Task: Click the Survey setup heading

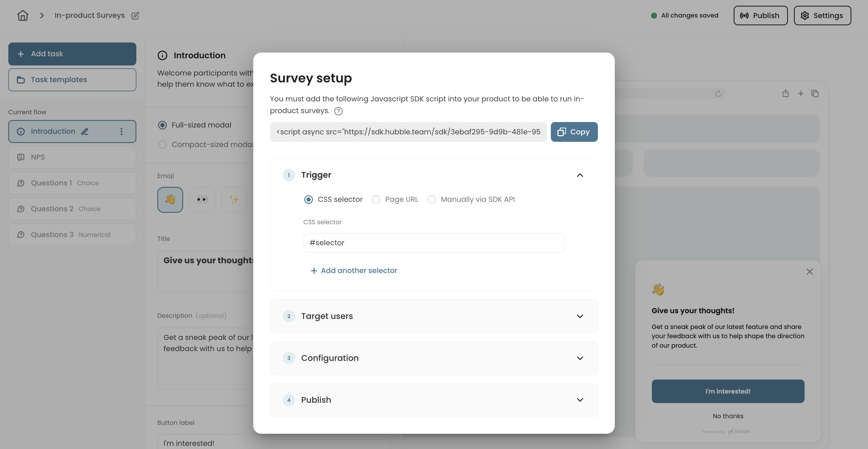Action: click(311, 78)
